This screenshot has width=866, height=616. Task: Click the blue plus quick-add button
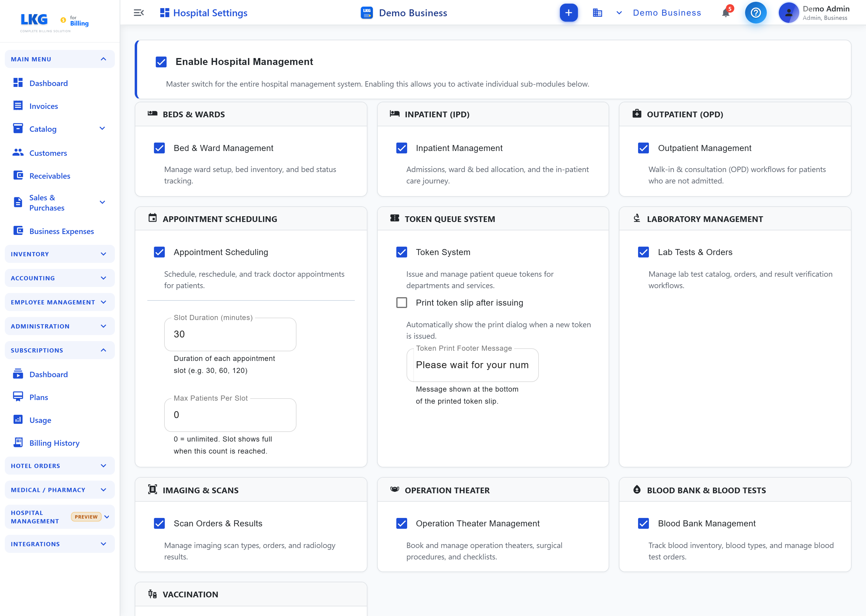point(569,13)
